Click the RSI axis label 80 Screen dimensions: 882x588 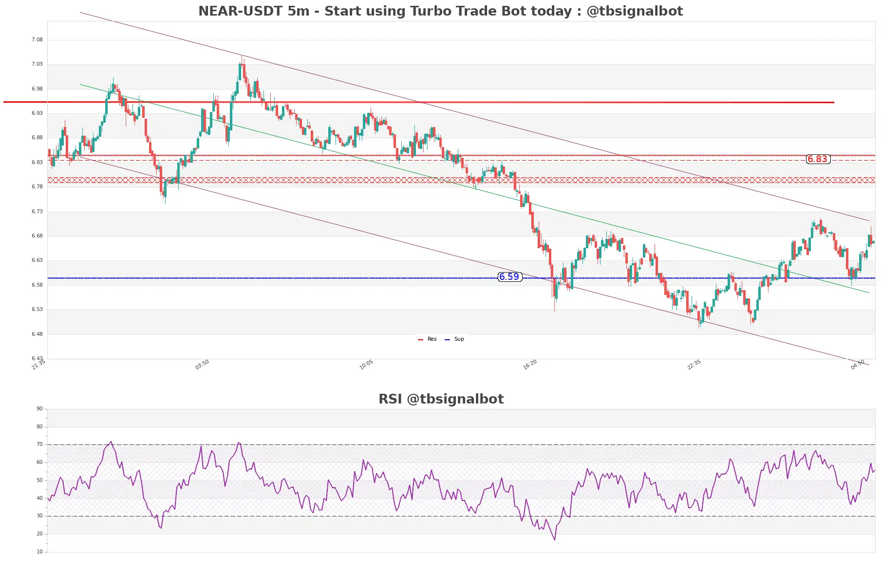pos(39,427)
